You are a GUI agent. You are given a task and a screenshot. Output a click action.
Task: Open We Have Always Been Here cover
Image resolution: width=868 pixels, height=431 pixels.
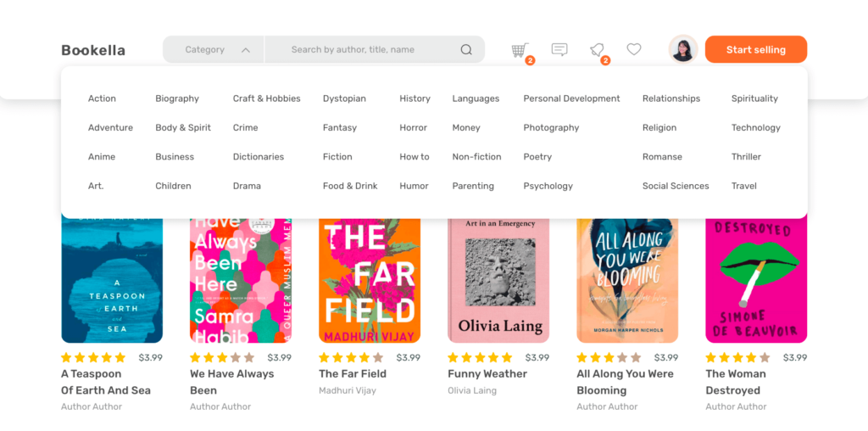[x=241, y=280]
